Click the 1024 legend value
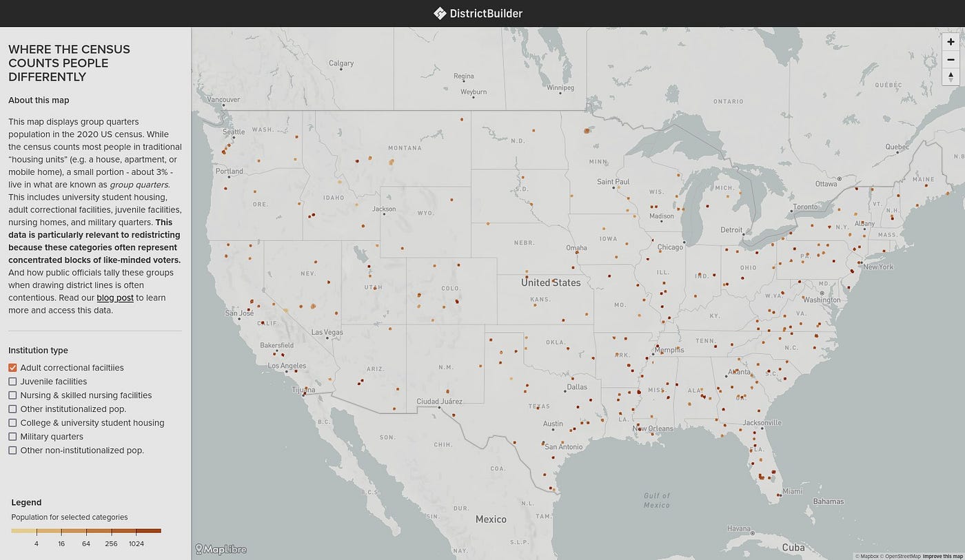 pyautogui.click(x=136, y=543)
